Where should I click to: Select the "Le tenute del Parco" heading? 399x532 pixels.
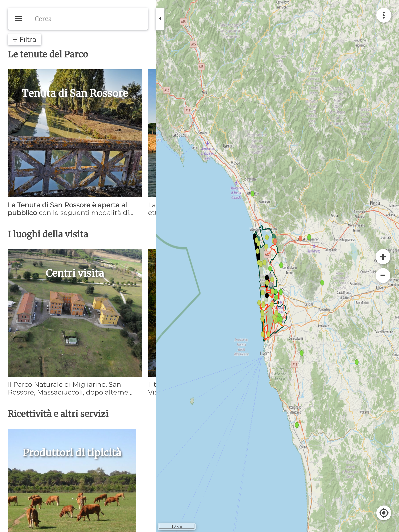click(x=48, y=54)
